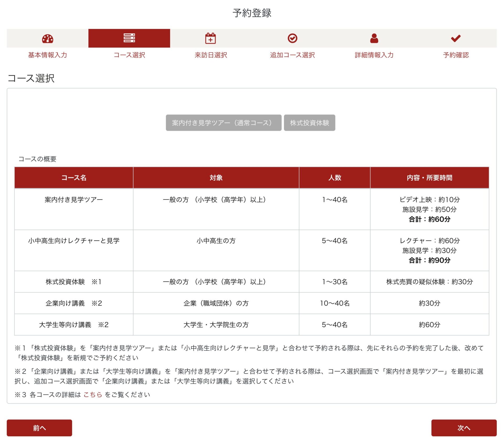Click the calendar-plus icon for 来訪日選択
The image size is (504, 441).
tap(211, 38)
